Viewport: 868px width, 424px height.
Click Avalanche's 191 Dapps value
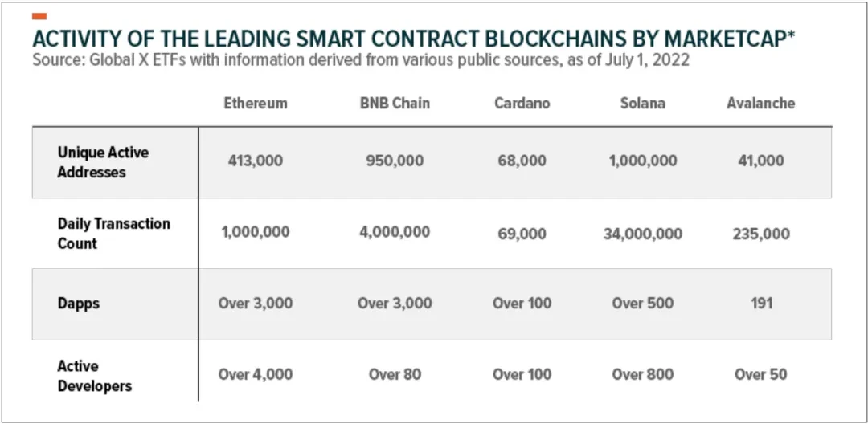click(760, 304)
